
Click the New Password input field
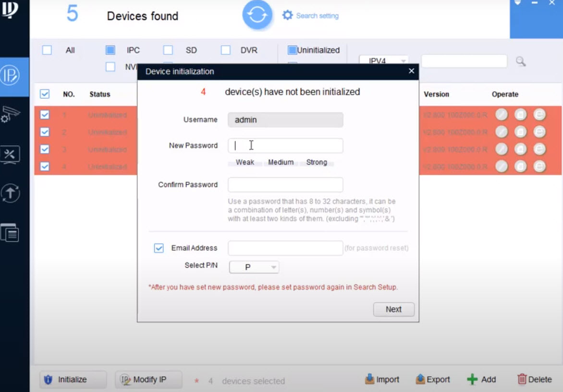tap(285, 145)
